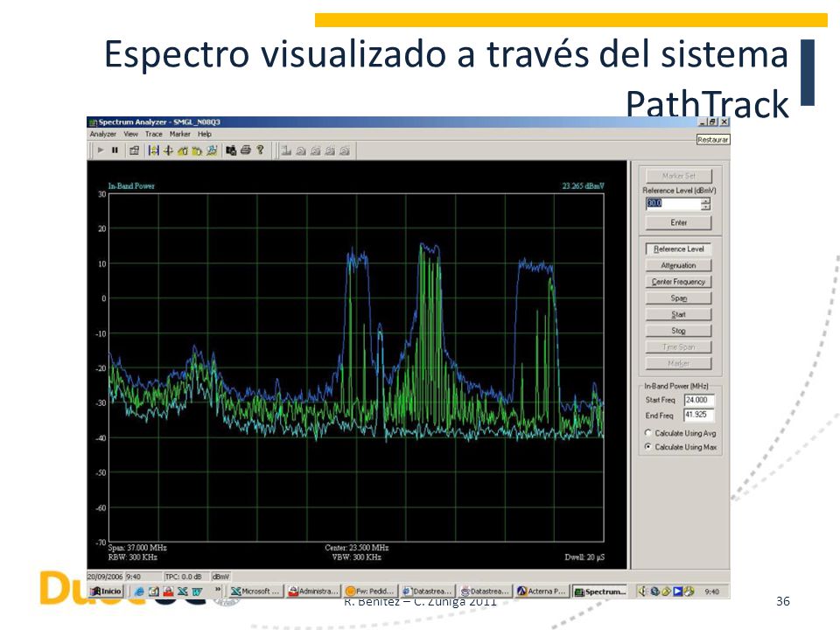Click the Enter button under Reference Level
Viewport: 840px width, 630px height.
[x=679, y=222]
